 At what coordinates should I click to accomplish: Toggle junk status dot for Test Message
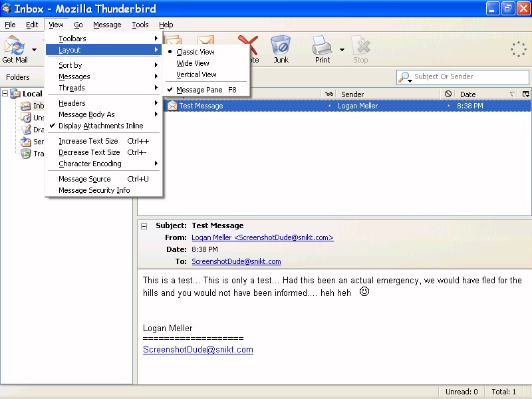[448, 106]
